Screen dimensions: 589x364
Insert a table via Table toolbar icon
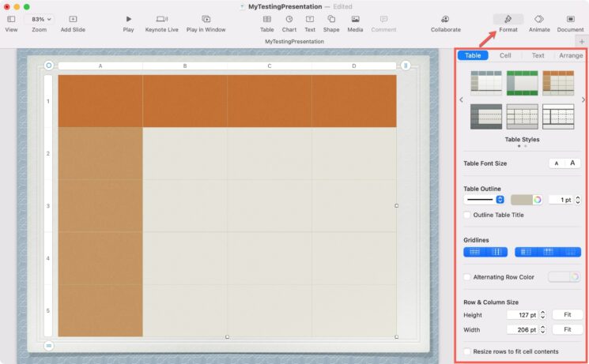click(267, 19)
